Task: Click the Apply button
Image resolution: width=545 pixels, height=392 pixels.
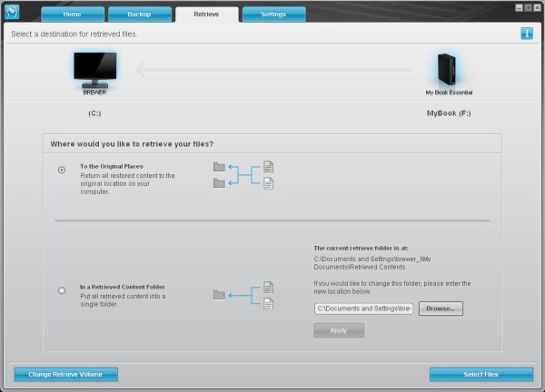Action: [339, 330]
